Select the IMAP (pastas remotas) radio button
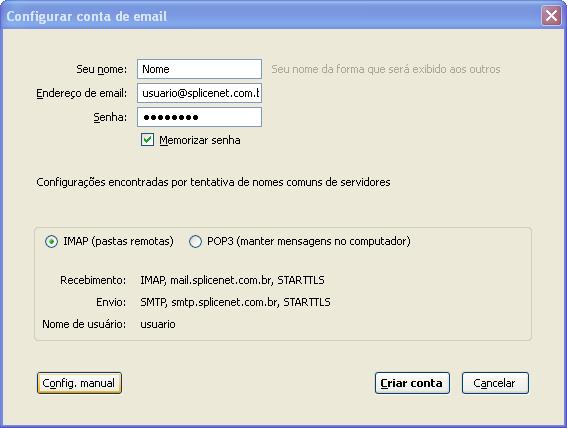This screenshot has width=567, height=428. [51, 241]
